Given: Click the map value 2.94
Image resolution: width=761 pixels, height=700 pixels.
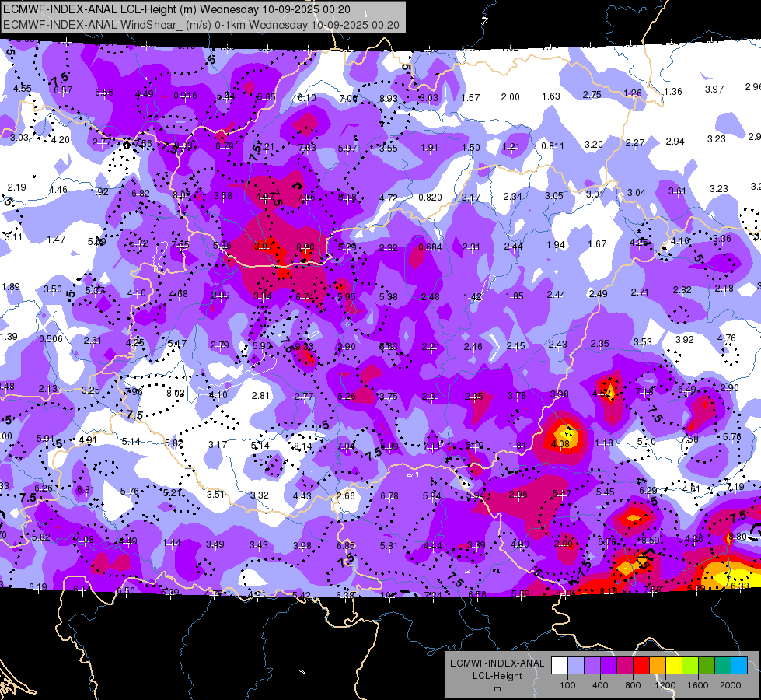Looking at the screenshot, I should pos(675,142).
